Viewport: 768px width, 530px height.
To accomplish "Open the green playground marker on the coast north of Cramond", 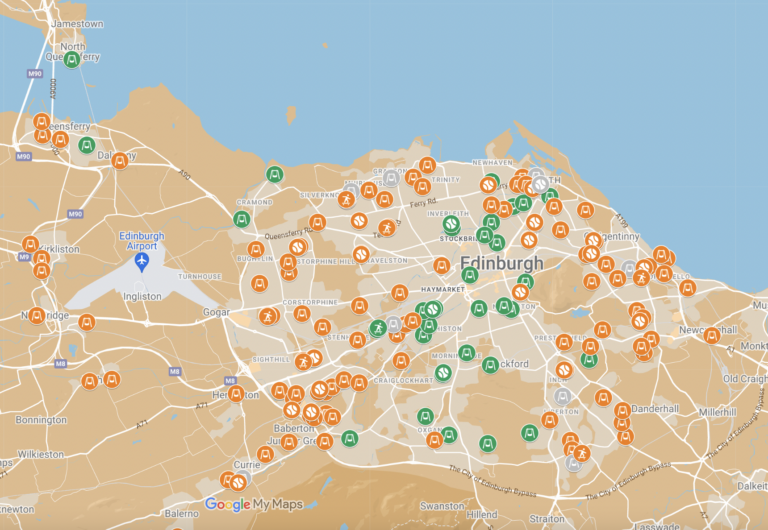I will tap(274, 174).
